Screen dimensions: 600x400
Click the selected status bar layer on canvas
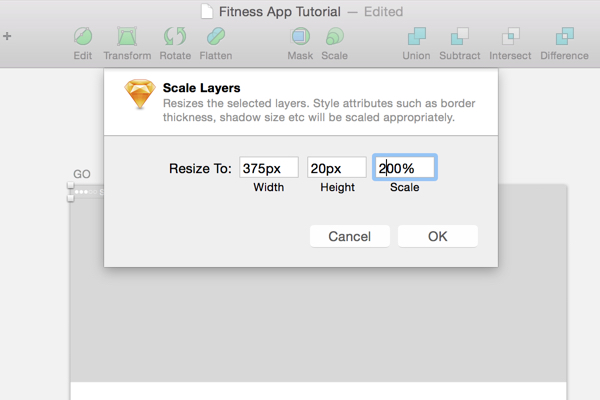click(87, 192)
